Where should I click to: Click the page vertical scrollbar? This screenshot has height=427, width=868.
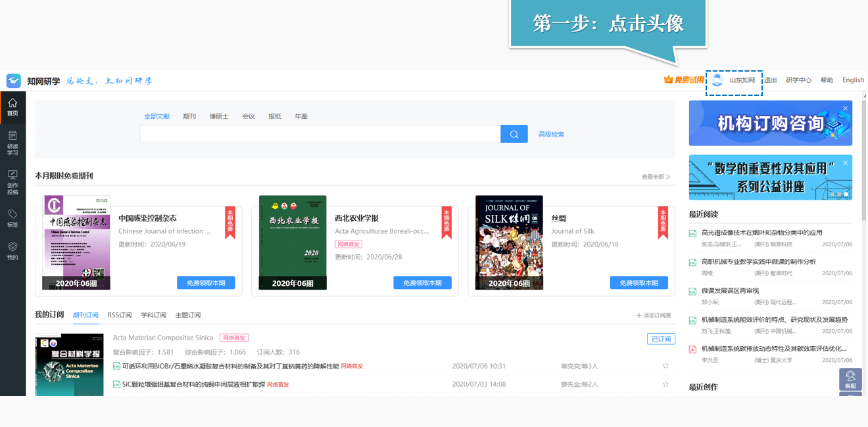(863, 164)
